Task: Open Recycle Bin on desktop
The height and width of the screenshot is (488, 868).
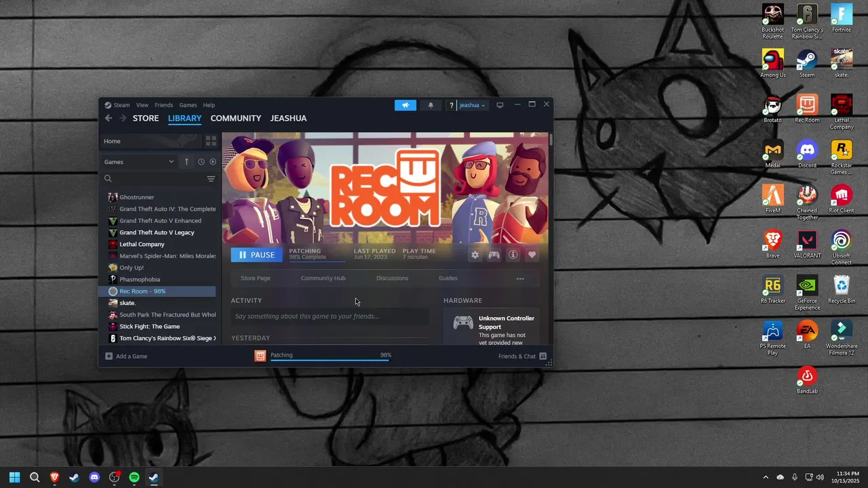Action: coord(842,290)
